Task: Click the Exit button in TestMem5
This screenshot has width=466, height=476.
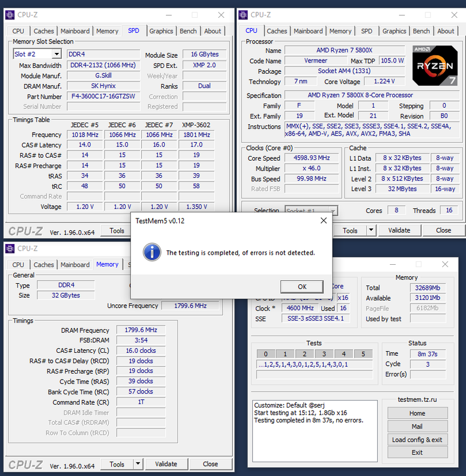Action: [x=417, y=452]
